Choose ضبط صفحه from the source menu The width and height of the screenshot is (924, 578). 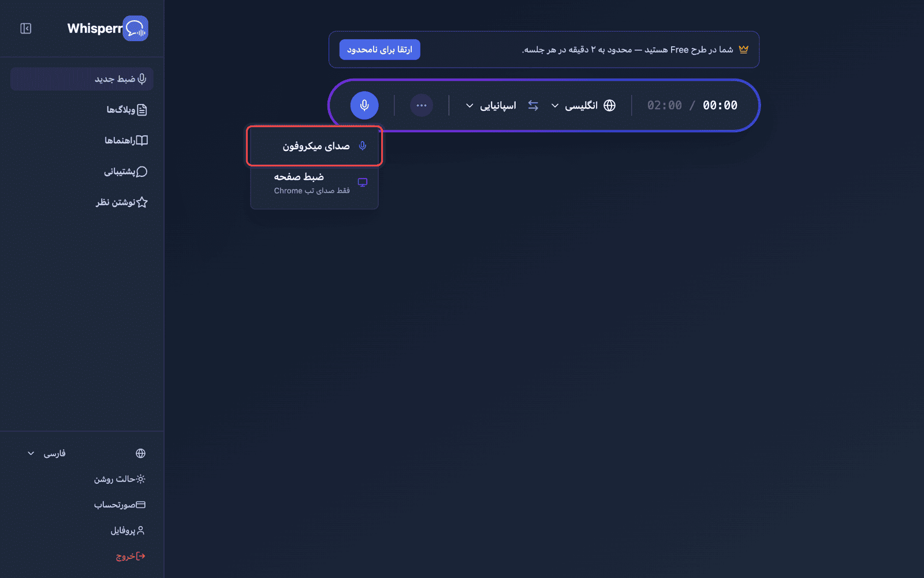315,183
